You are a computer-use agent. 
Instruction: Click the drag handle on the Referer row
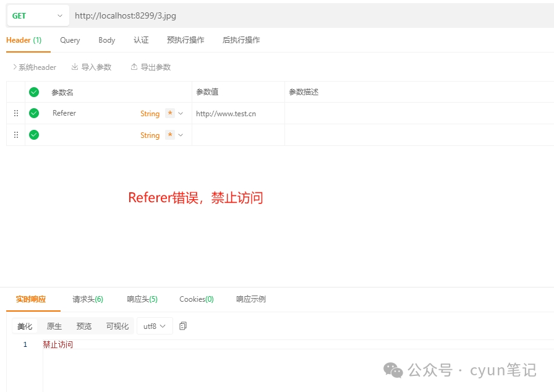coord(16,113)
